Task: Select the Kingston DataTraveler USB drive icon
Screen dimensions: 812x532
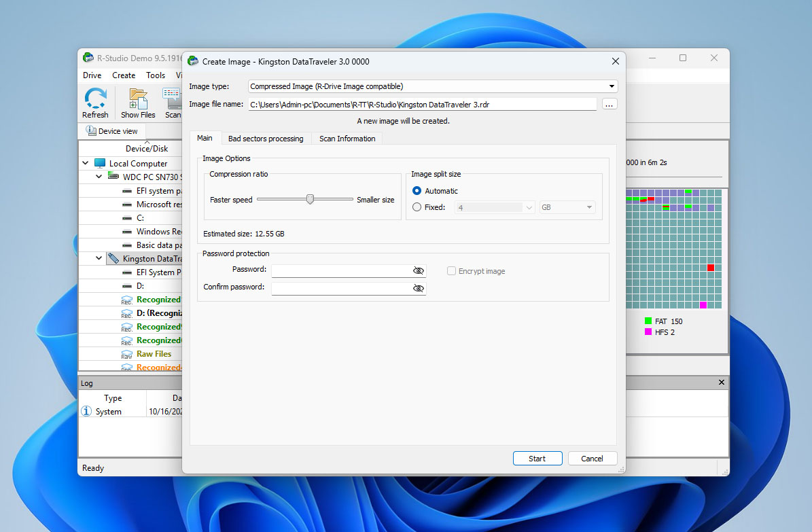Action: pos(114,258)
